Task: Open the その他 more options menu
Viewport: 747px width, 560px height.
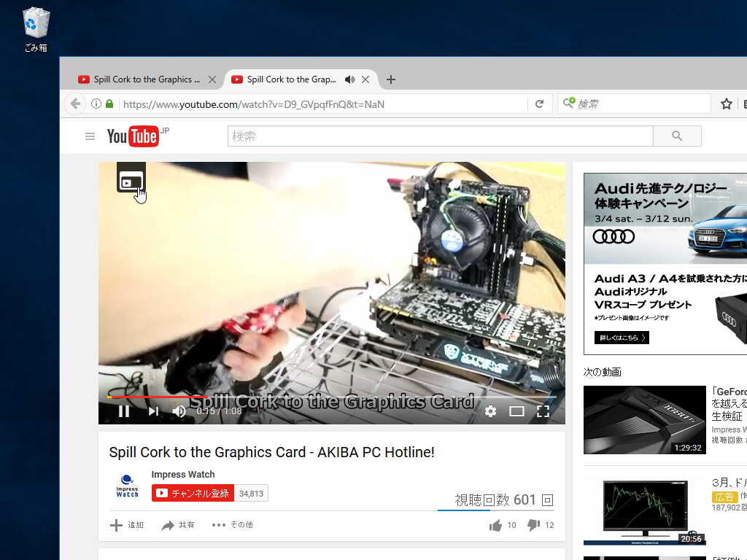Action: [x=233, y=525]
